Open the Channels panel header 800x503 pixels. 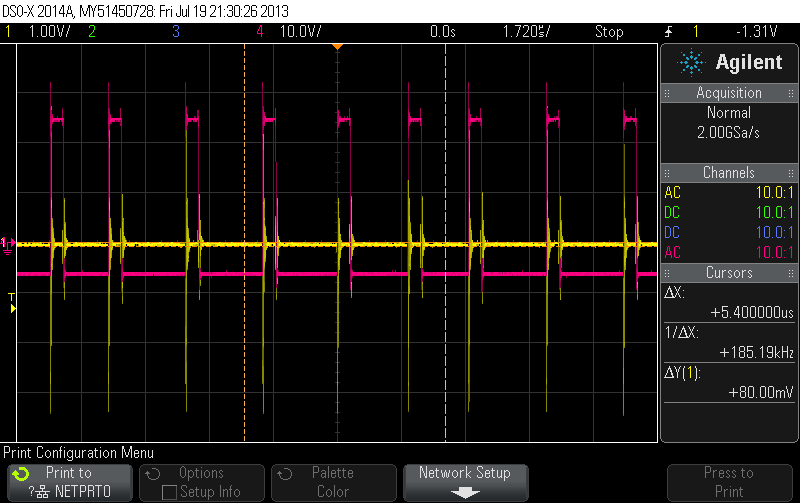click(729, 173)
